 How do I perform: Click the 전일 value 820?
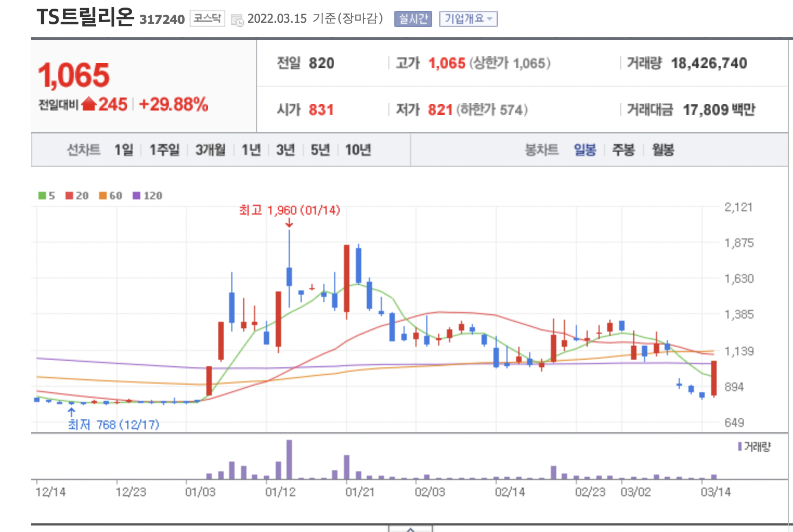tap(322, 63)
